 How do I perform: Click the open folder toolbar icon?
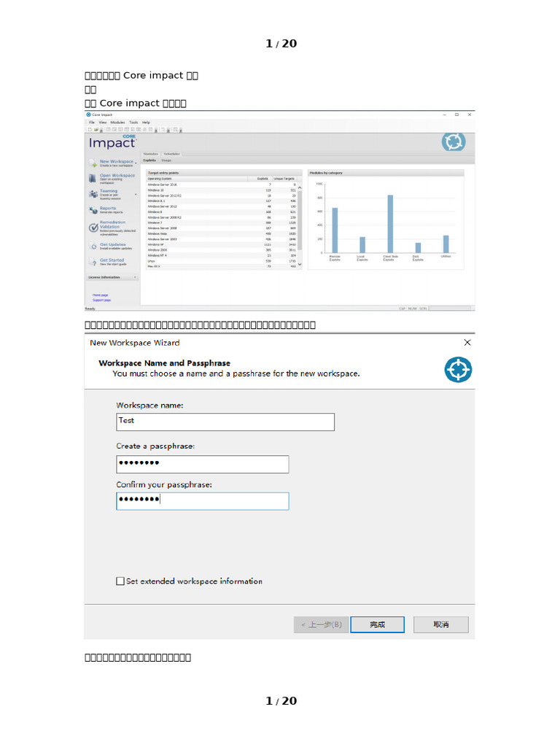pyautogui.click(x=96, y=130)
